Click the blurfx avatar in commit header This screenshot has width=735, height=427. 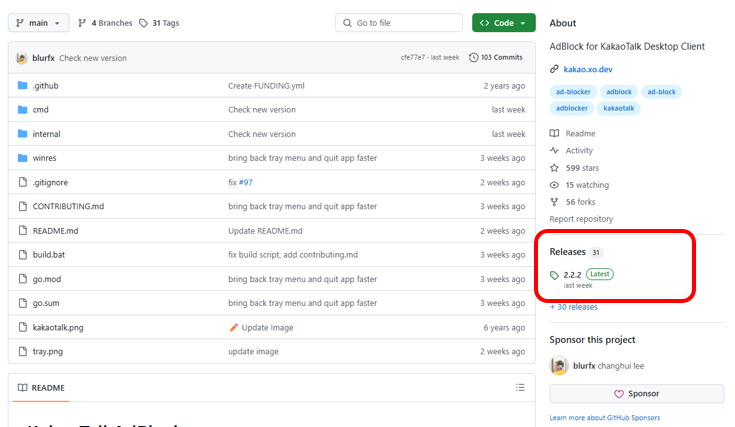click(22, 58)
